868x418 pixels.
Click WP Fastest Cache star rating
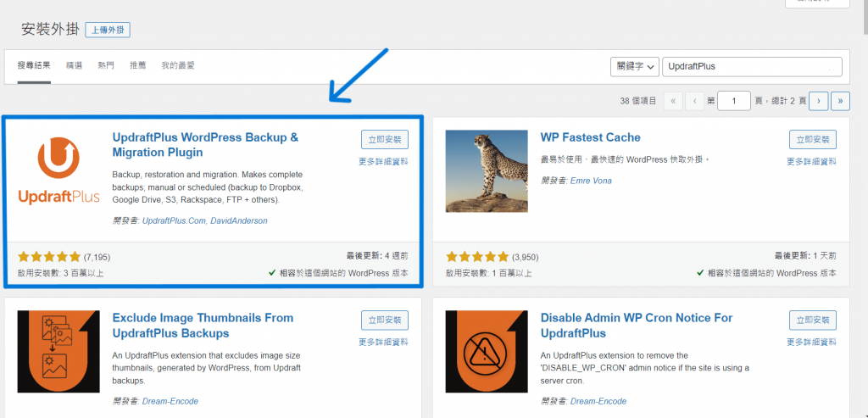point(477,257)
